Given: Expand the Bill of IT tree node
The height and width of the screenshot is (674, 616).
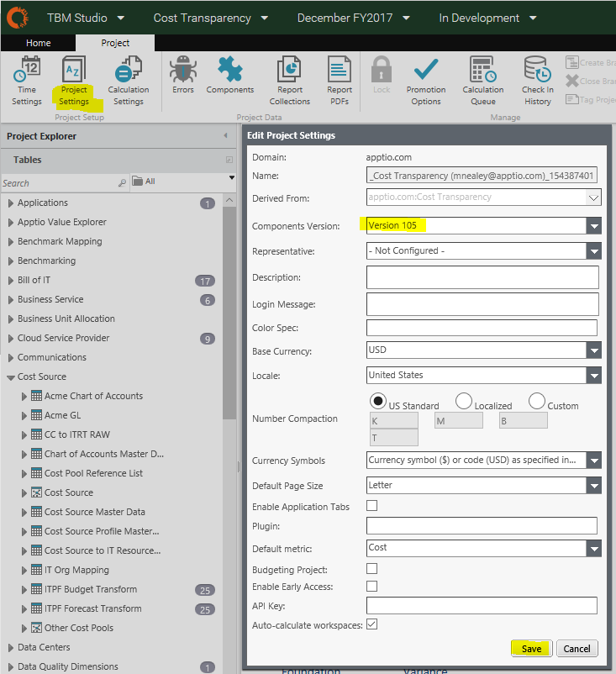Looking at the screenshot, I should pos(11,280).
